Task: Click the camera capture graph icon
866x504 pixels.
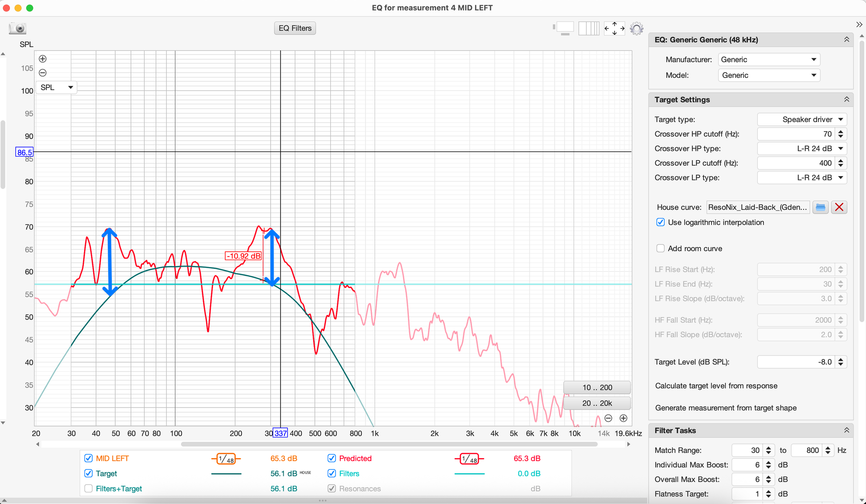Action: (18, 29)
